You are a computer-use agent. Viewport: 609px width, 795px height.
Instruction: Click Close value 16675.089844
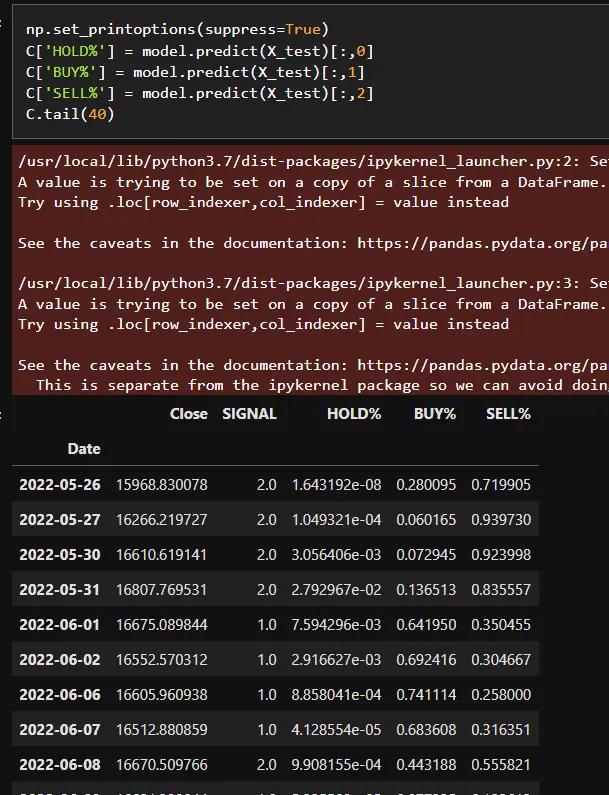(x=162, y=625)
